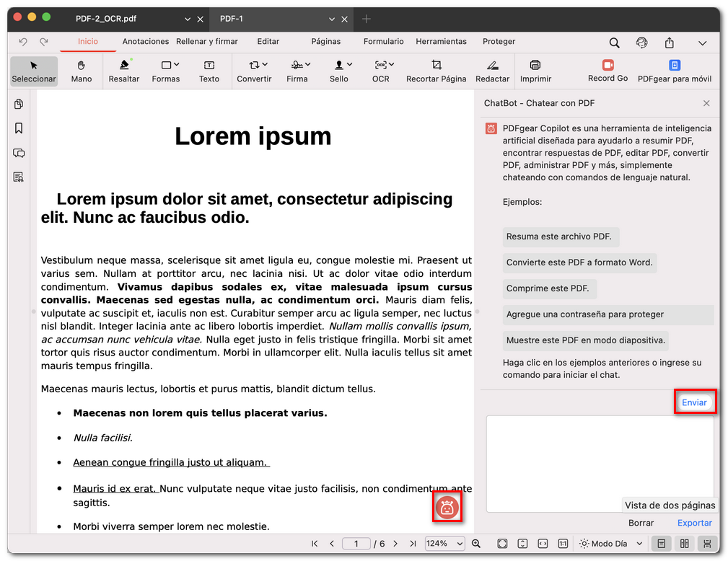
Task: Choose the Redactar tool
Action: (492, 71)
